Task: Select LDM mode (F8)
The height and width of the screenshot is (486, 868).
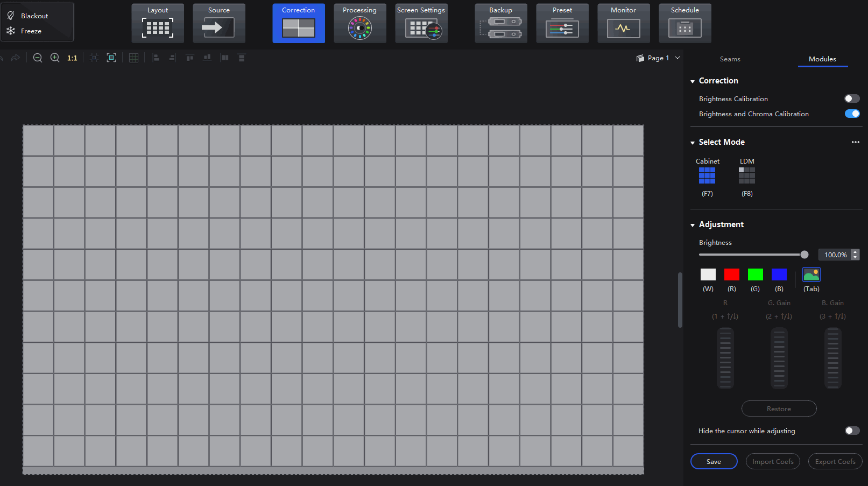Action: pos(747,175)
